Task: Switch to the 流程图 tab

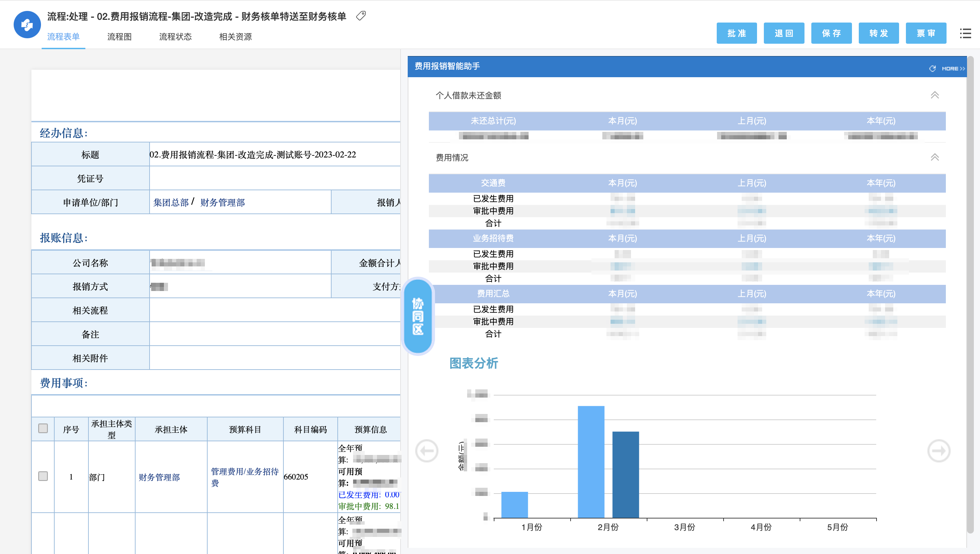Action: [x=120, y=37]
